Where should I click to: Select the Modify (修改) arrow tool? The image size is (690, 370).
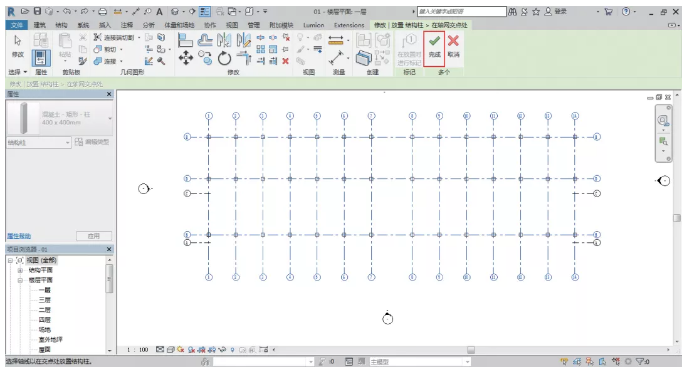pos(18,46)
